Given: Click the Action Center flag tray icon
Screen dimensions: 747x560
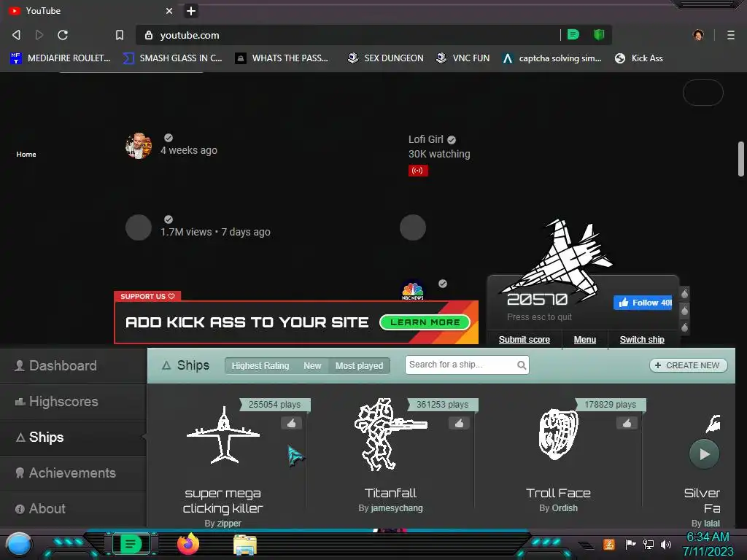Looking at the screenshot, I should [x=631, y=544].
